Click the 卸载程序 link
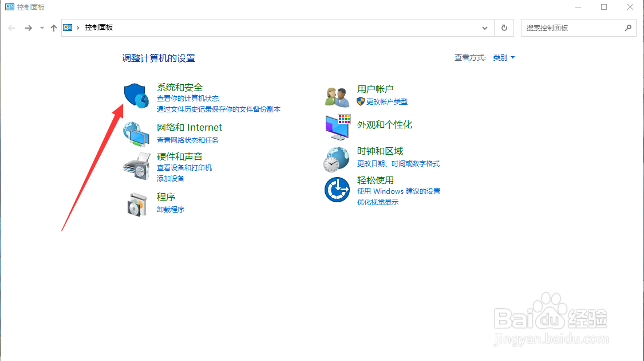This screenshot has width=644, height=361. [x=170, y=209]
